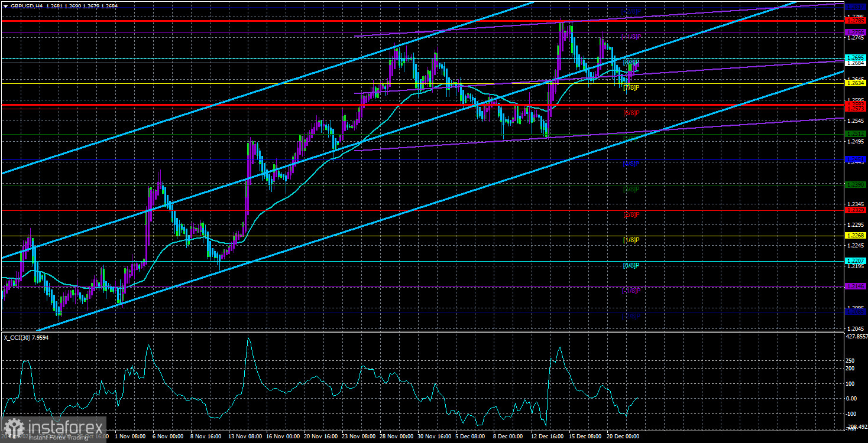
Task: Select the [8/8]P Murray level label
Action: pos(631,63)
